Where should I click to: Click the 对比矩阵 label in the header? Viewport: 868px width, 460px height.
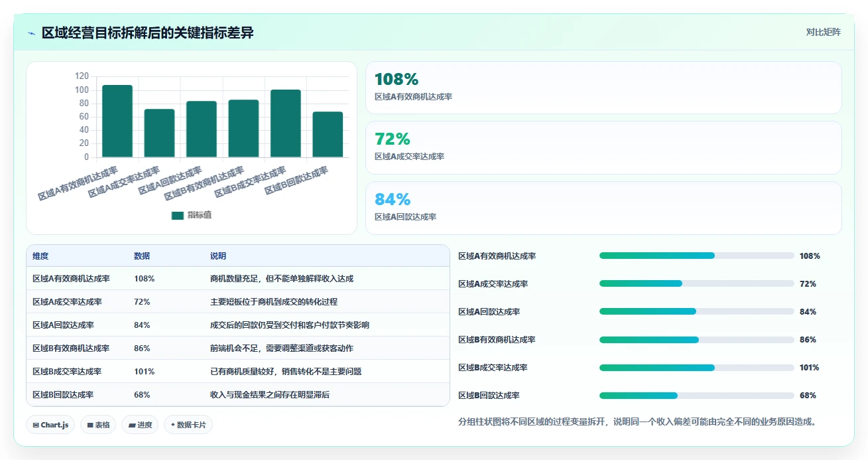[x=823, y=33]
